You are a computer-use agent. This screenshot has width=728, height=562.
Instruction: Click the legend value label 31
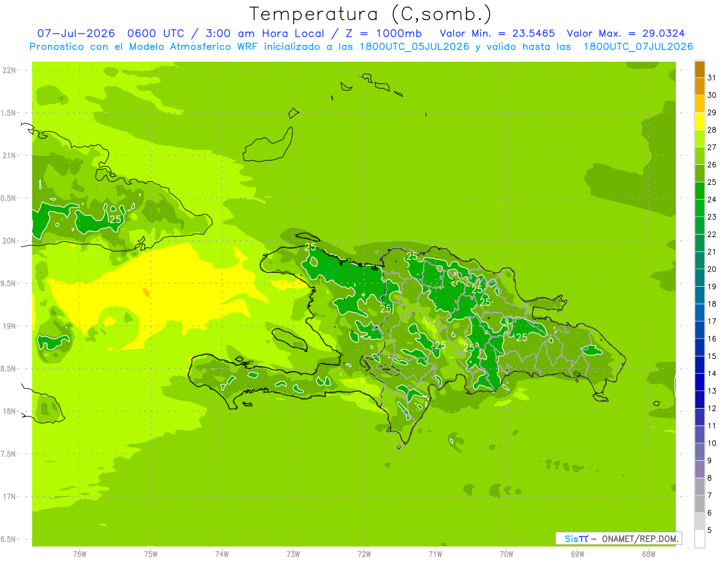click(712, 77)
